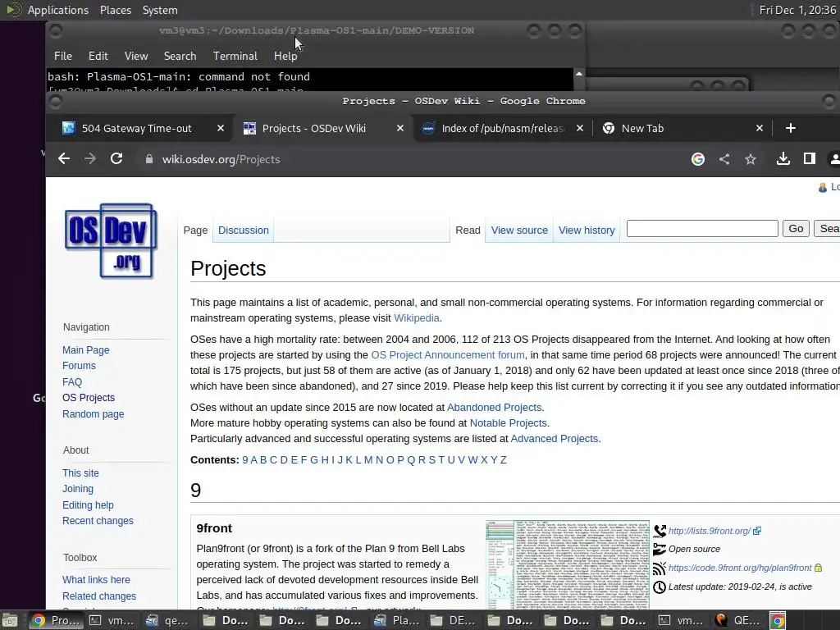The image size is (840, 630).
Task: Reload the OSDev Wiki page
Action: 116,158
